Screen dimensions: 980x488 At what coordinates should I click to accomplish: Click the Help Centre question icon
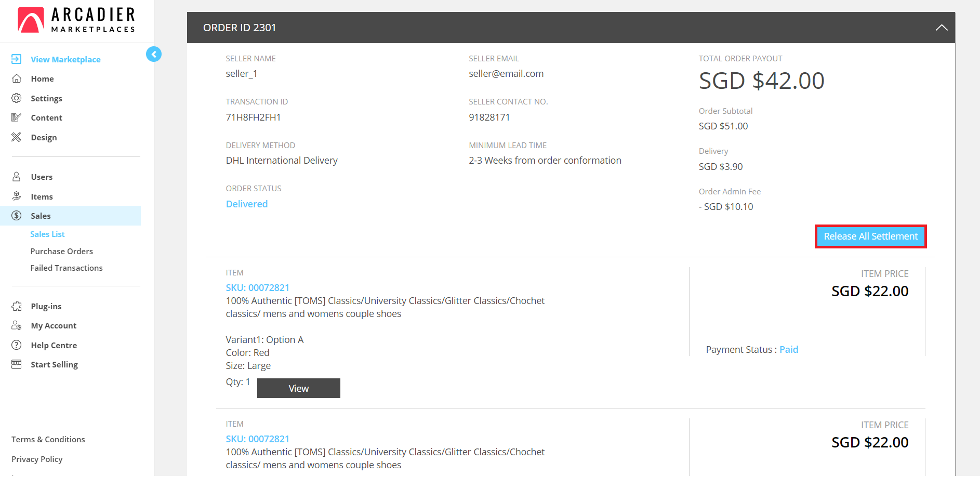(17, 345)
